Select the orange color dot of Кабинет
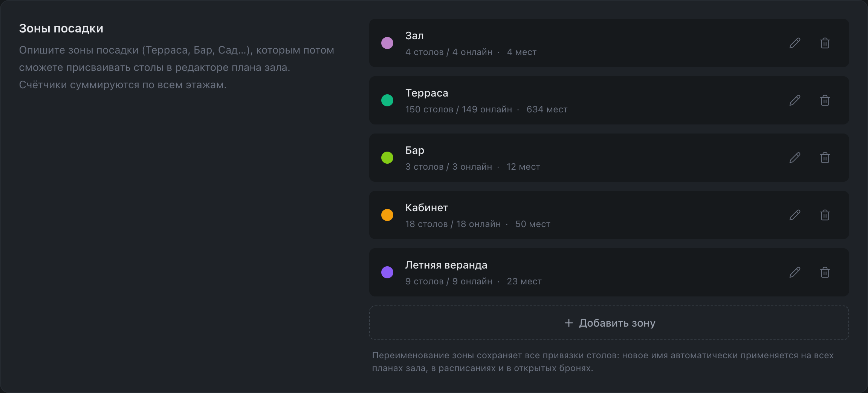 coord(387,215)
